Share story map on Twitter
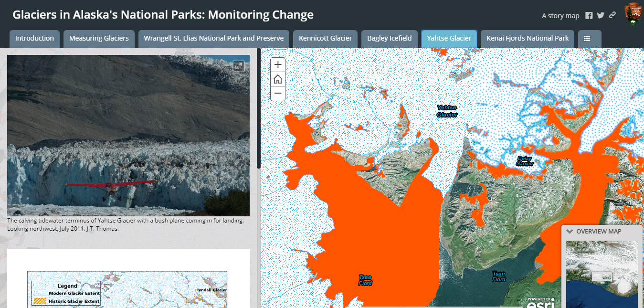Viewport: 644px width, 308px height. tap(601, 15)
